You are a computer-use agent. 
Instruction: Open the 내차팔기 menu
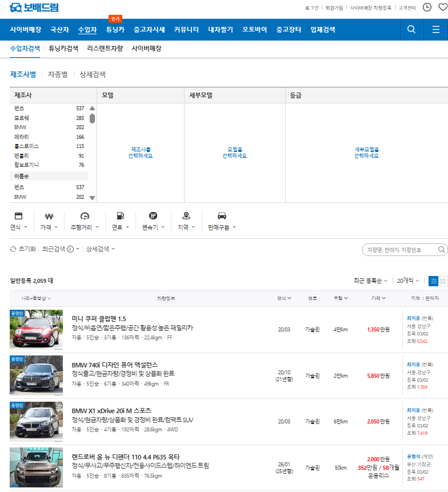221,30
